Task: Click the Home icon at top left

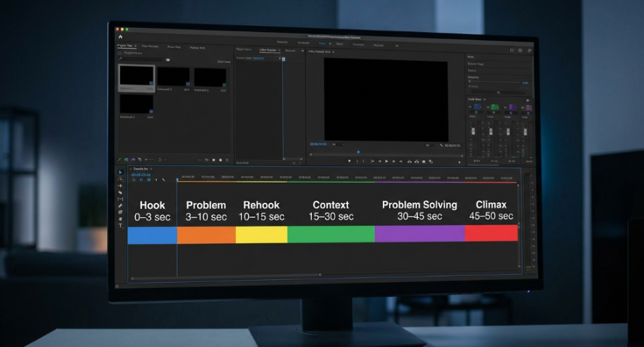Action: pyautogui.click(x=120, y=37)
